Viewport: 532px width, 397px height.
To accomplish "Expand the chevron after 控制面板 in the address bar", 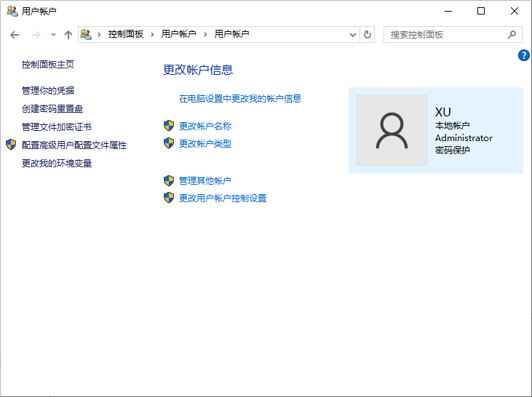I will click(152, 34).
